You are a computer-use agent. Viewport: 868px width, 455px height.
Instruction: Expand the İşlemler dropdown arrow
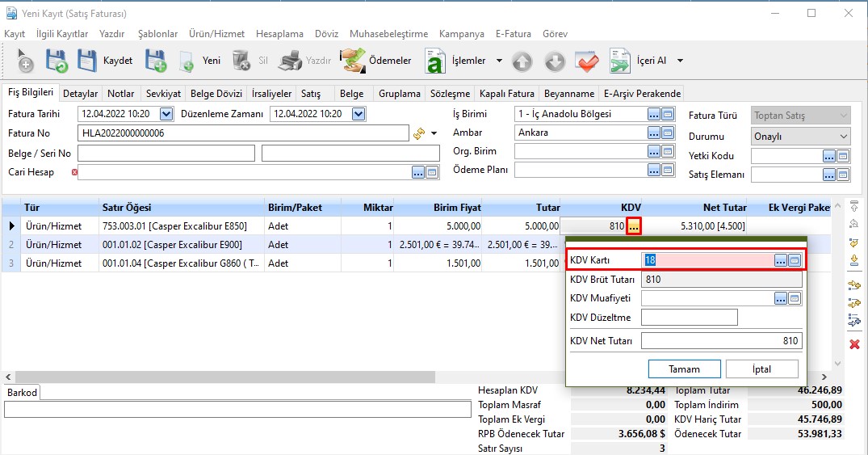point(499,61)
